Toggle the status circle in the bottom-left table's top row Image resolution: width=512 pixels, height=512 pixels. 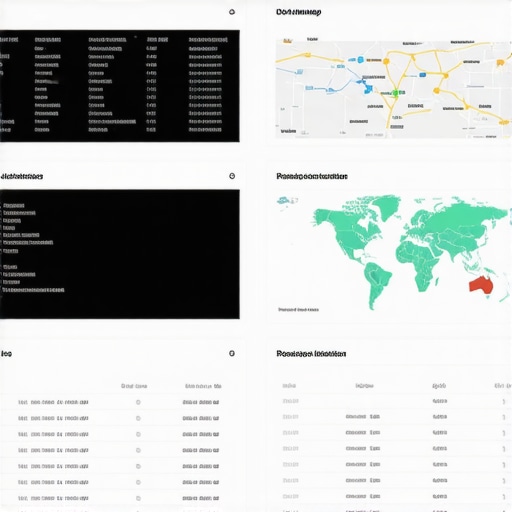138,402
